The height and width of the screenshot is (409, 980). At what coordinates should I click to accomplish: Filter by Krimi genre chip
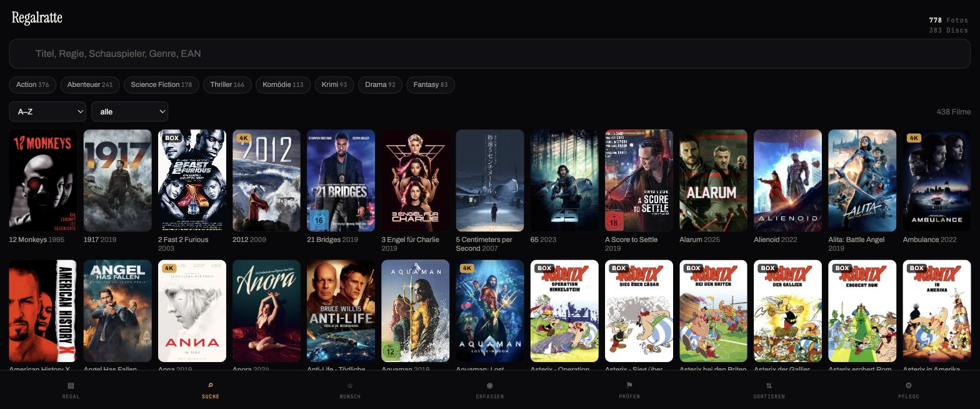pyautogui.click(x=334, y=84)
